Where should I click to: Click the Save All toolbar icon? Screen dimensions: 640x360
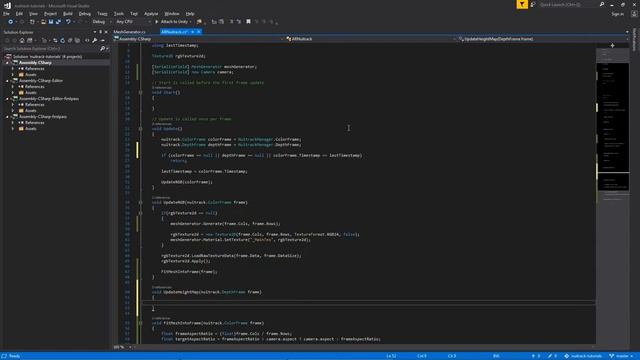coord(58,22)
